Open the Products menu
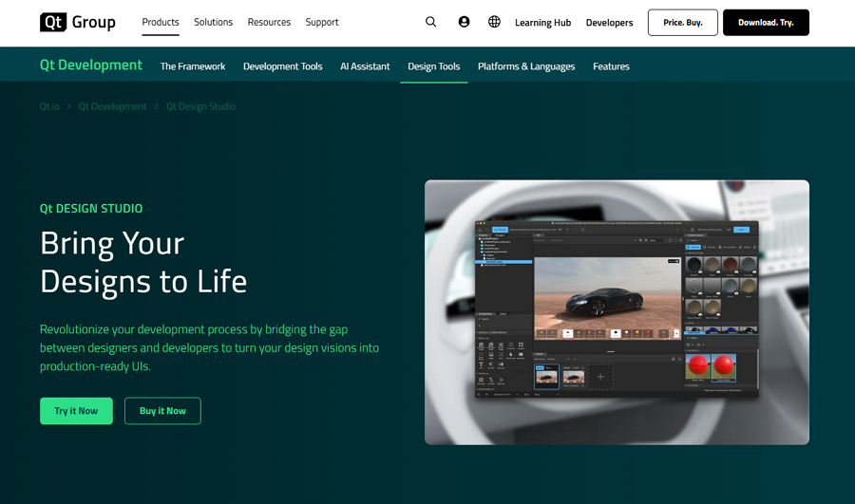The height and width of the screenshot is (504, 855). pos(161,22)
